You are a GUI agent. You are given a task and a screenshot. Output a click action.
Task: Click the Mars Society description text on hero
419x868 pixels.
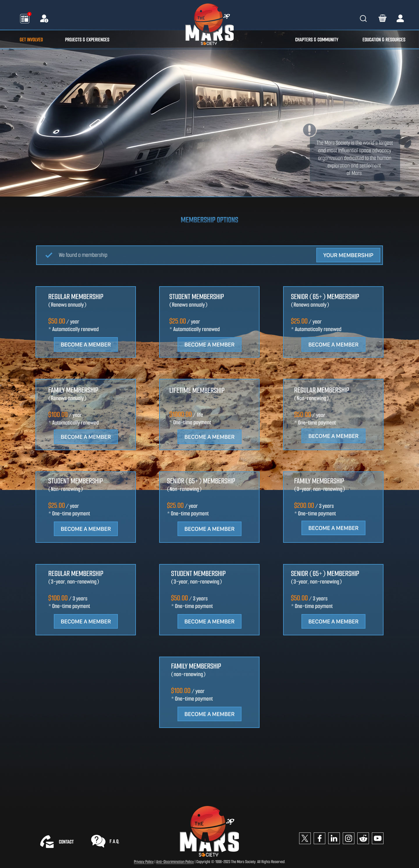355,158
